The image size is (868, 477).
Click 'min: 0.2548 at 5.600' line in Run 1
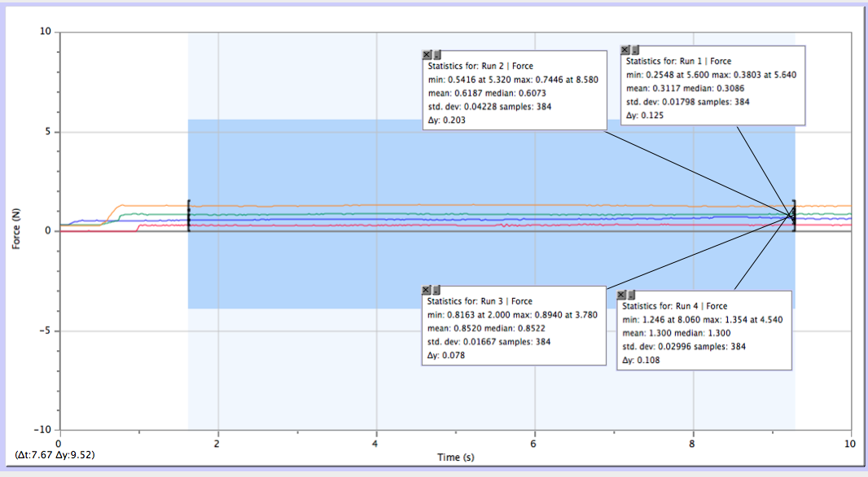711,75
